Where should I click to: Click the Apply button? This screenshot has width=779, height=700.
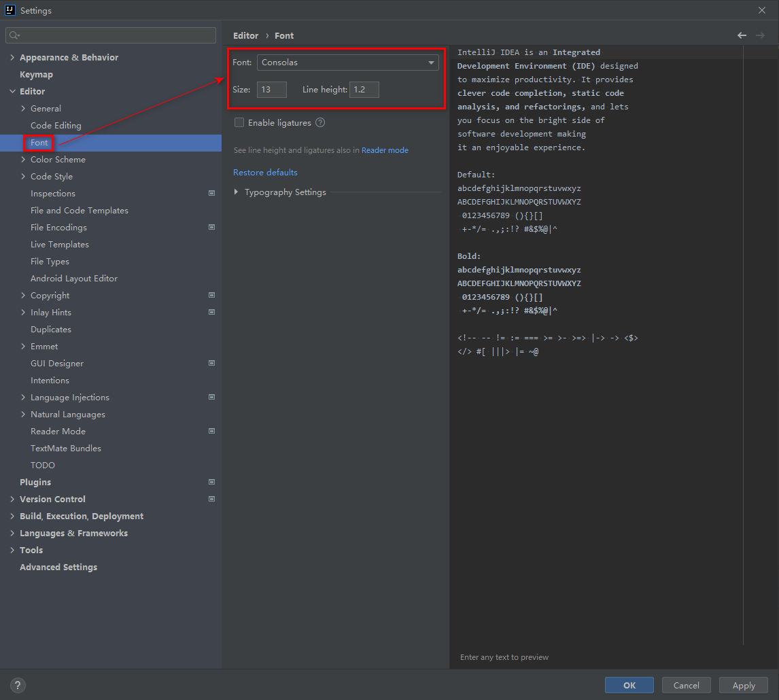pos(743,685)
